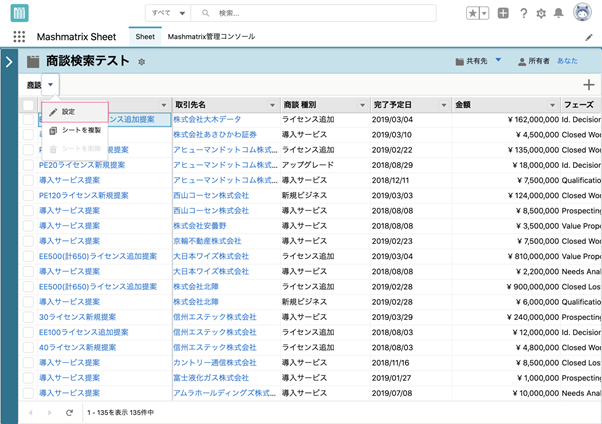
Task: Click the 所有者 person icon
Action: (522, 61)
